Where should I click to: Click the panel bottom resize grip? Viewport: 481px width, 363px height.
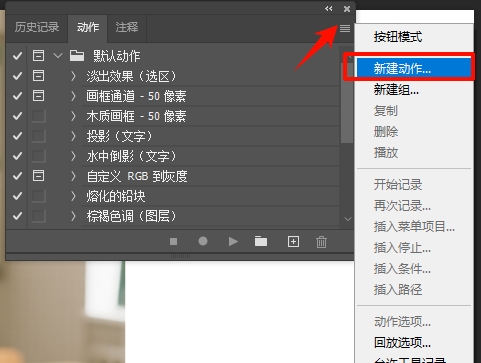[180, 256]
